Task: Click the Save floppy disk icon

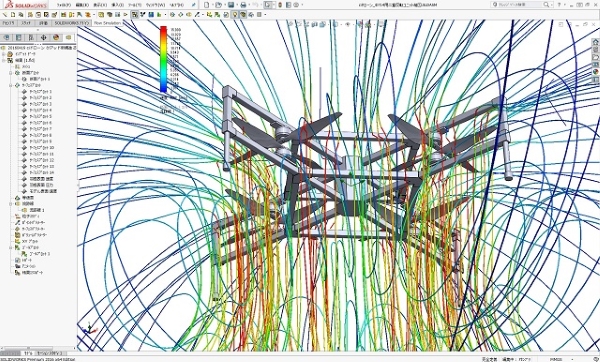Action: (231, 5)
